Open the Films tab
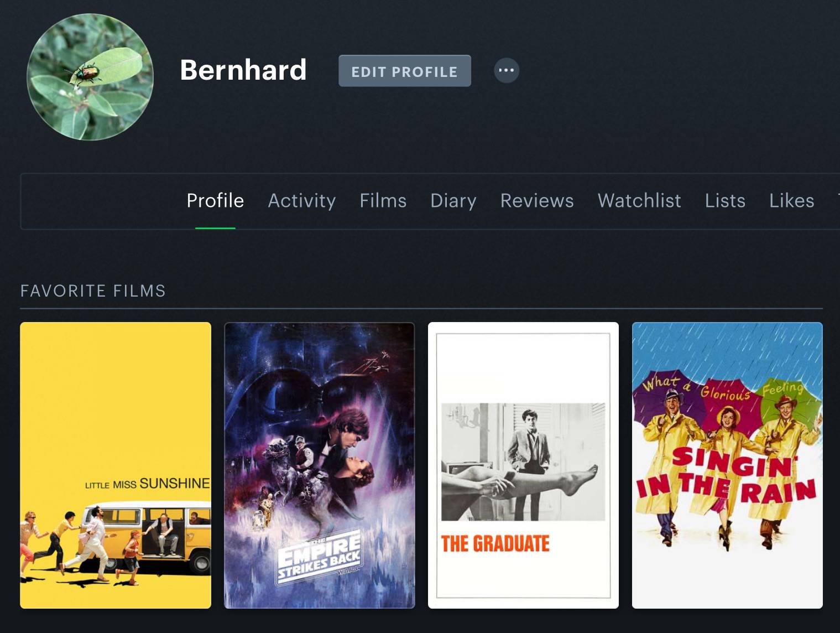This screenshot has height=633, width=840. (x=383, y=200)
